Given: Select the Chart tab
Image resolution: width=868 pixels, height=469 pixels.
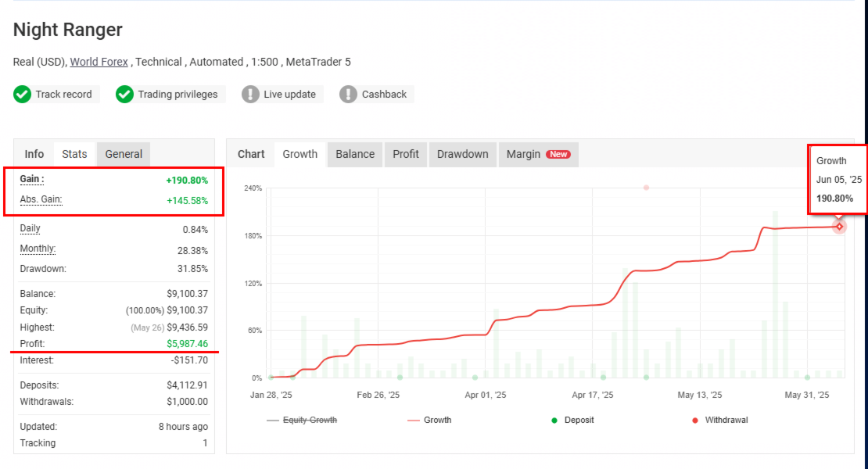Looking at the screenshot, I should point(251,154).
